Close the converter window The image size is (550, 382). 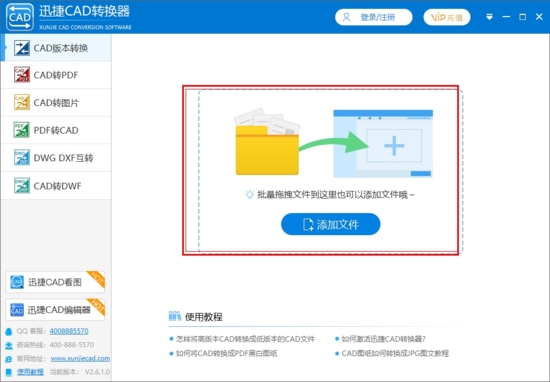(x=539, y=17)
